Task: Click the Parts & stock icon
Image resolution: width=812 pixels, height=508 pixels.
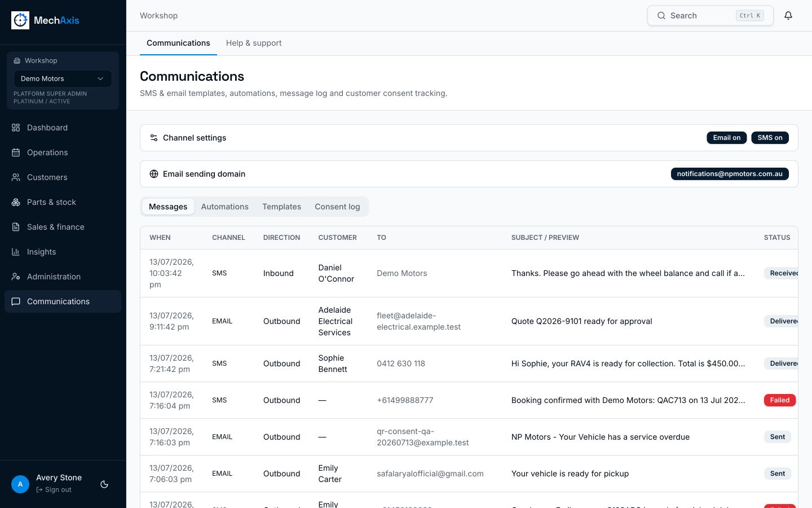Action: 16,202
